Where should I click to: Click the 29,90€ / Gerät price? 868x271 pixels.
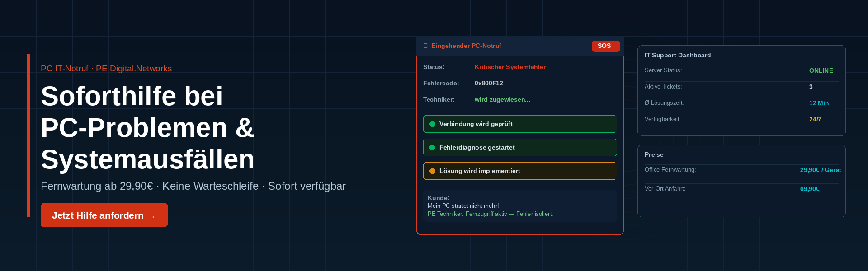pos(820,170)
